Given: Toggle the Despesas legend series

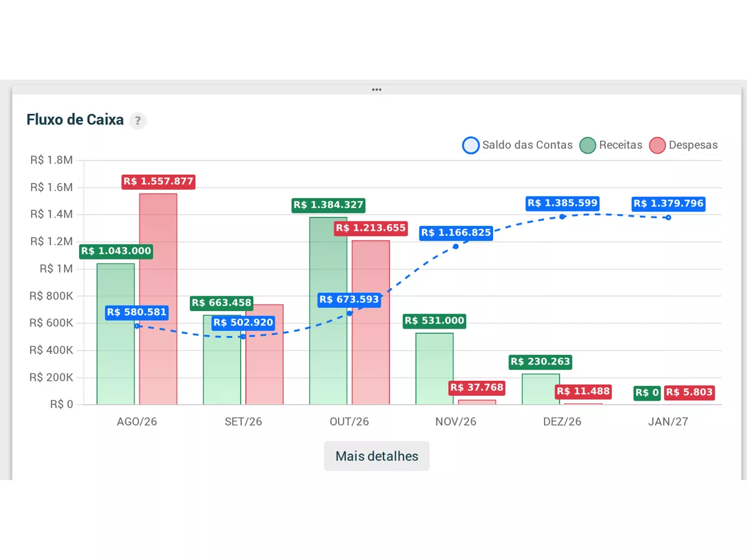Looking at the screenshot, I should [x=684, y=146].
